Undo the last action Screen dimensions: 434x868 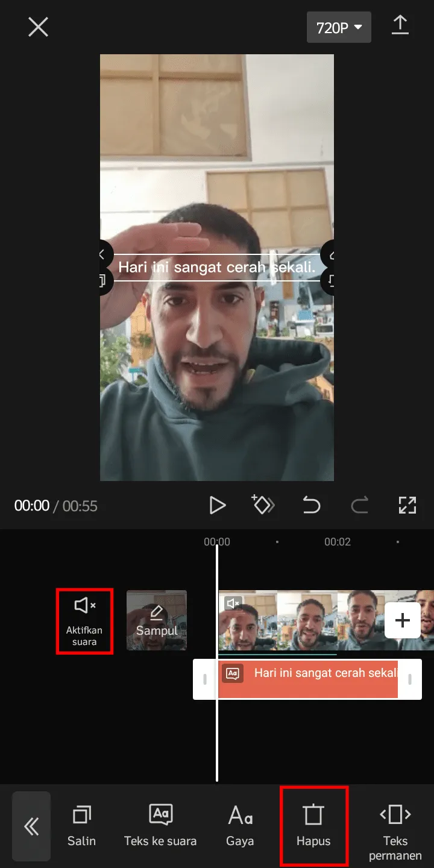click(x=311, y=505)
